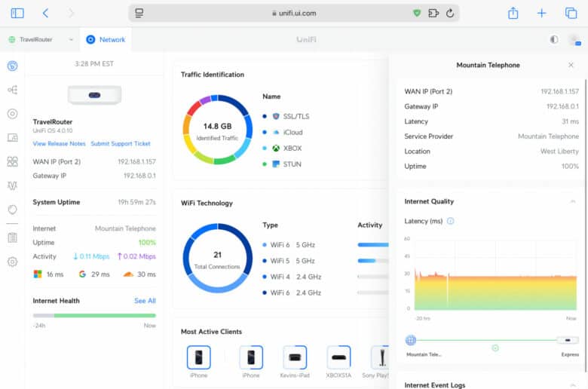Select STUN in traffic list
Image resolution: width=588 pixels, height=389 pixels.
click(x=282, y=164)
